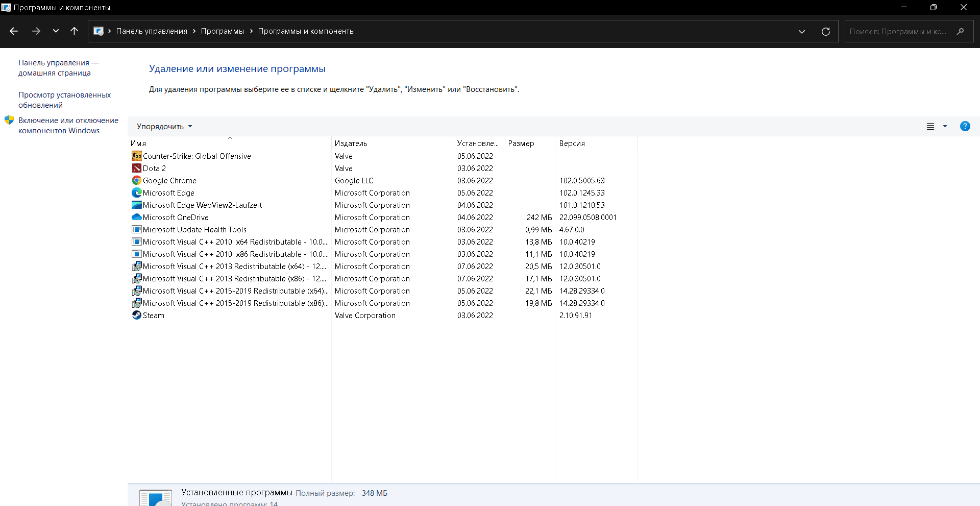Image resolution: width=980 pixels, height=506 pixels.
Task: Click the Dota 2 program icon
Action: click(136, 168)
